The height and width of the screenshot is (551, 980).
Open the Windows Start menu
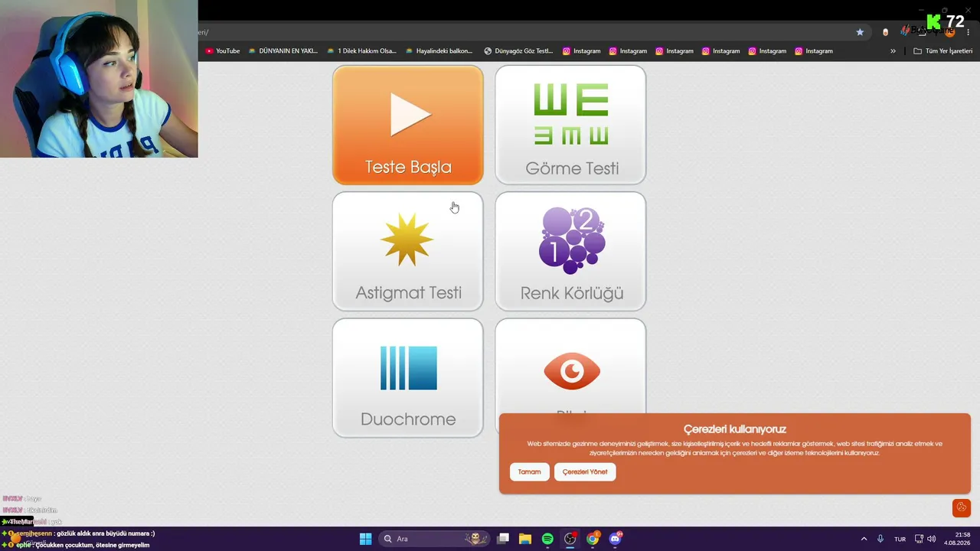(x=365, y=539)
